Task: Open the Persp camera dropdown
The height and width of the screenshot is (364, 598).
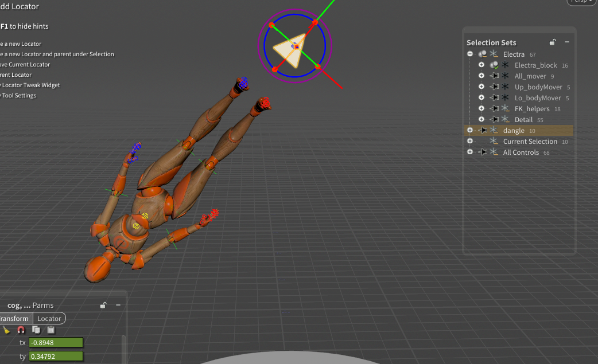Action: (x=582, y=2)
